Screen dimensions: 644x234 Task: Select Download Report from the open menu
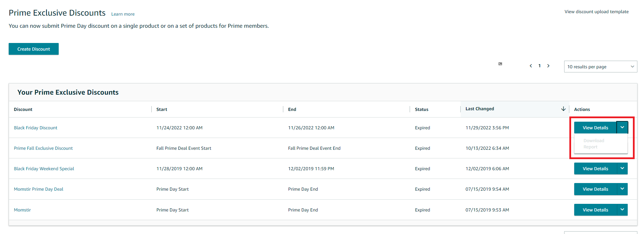tap(594, 144)
